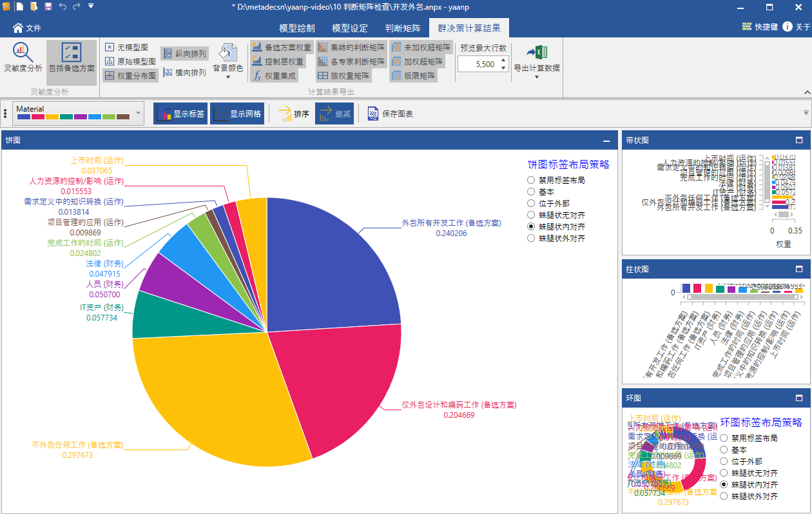Export 各专家判断矩阵
Image resolution: width=812 pixels, height=514 pixels.
point(352,61)
